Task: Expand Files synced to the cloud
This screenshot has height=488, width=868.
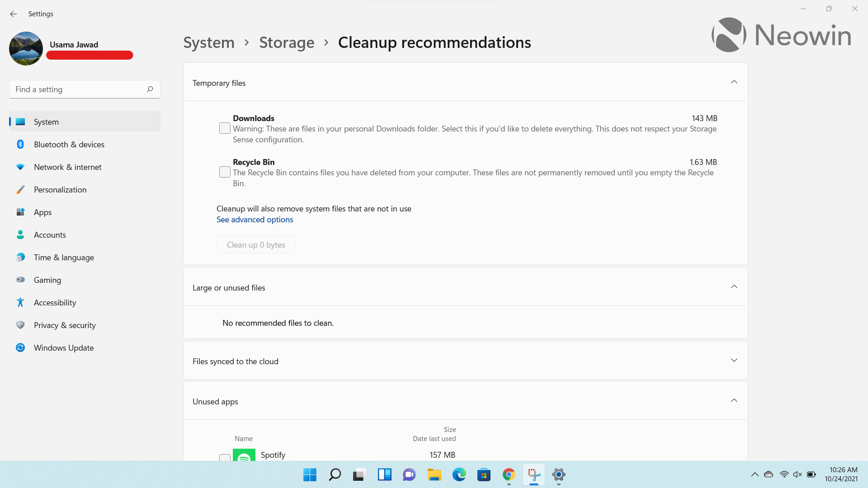Action: point(734,360)
